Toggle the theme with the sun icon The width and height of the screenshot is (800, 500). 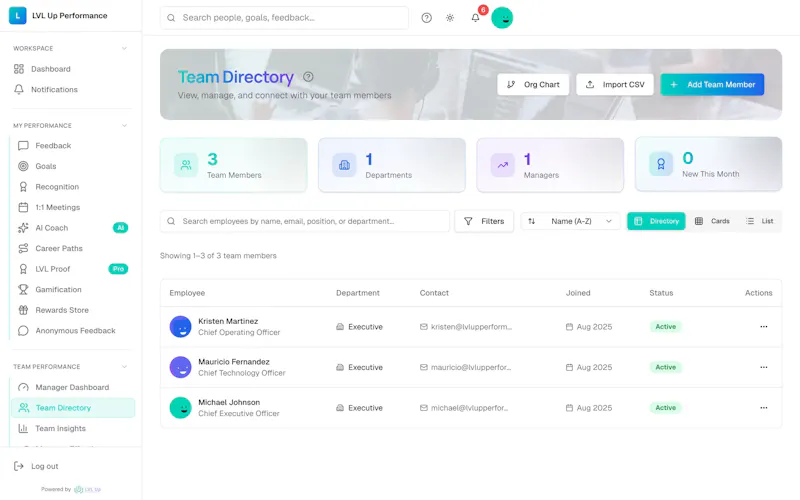[x=450, y=18]
